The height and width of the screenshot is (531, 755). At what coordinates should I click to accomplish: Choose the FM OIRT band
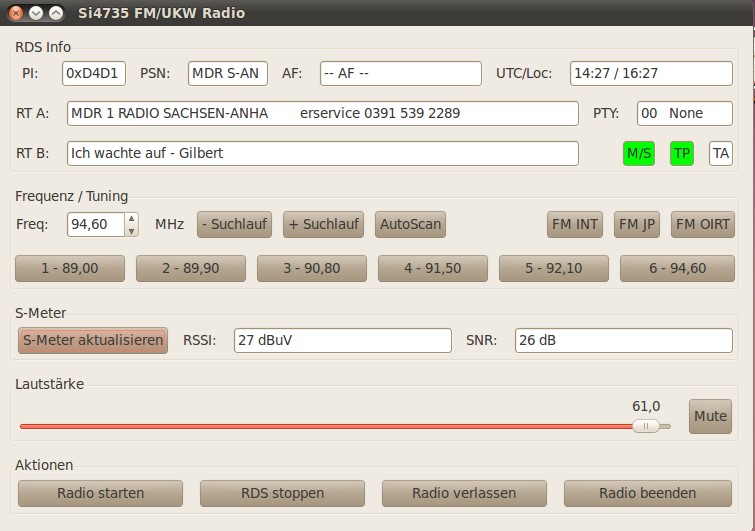(x=702, y=224)
